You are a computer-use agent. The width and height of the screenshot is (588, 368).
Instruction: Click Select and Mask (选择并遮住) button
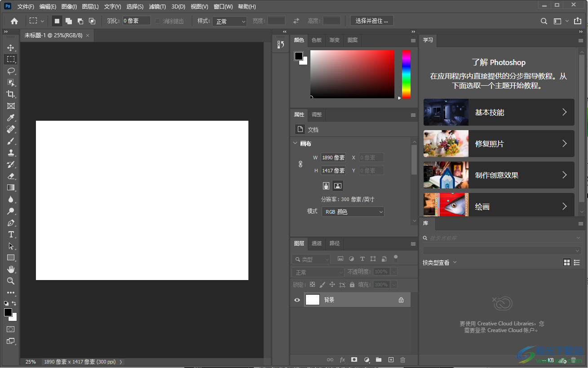click(372, 21)
